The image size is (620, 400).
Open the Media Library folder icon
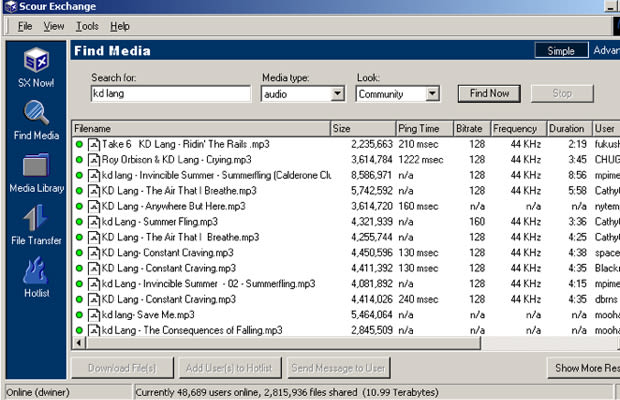coord(36,165)
